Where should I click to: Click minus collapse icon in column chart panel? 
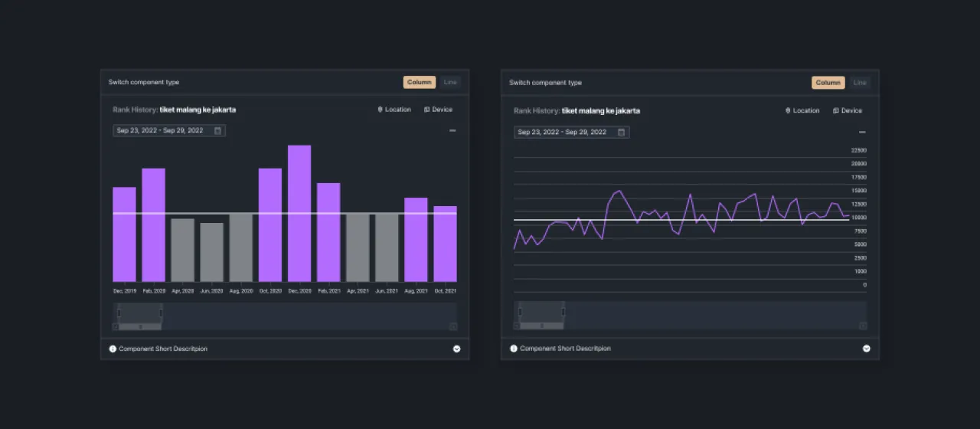point(452,131)
